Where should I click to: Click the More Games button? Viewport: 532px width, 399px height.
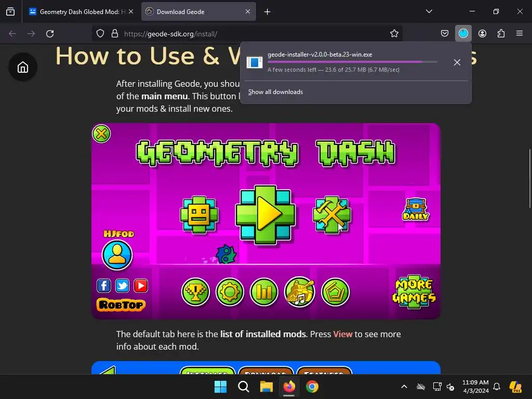[414, 292]
